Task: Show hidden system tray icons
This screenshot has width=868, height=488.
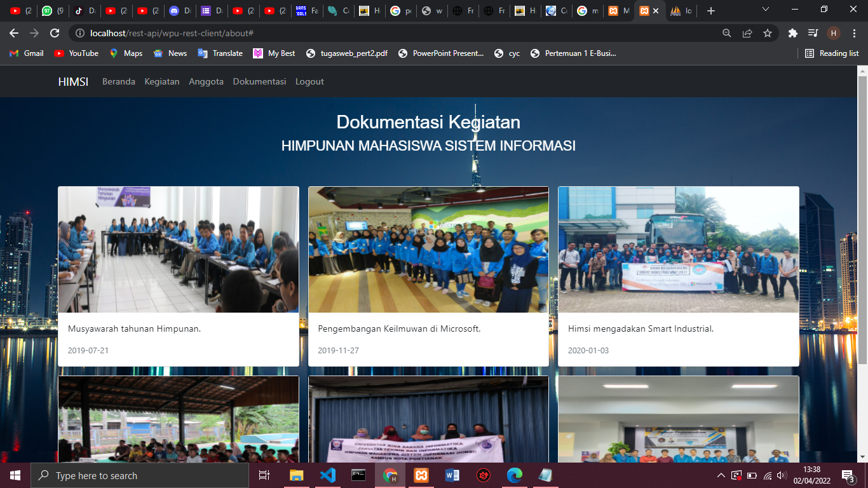Action: point(721,475)
